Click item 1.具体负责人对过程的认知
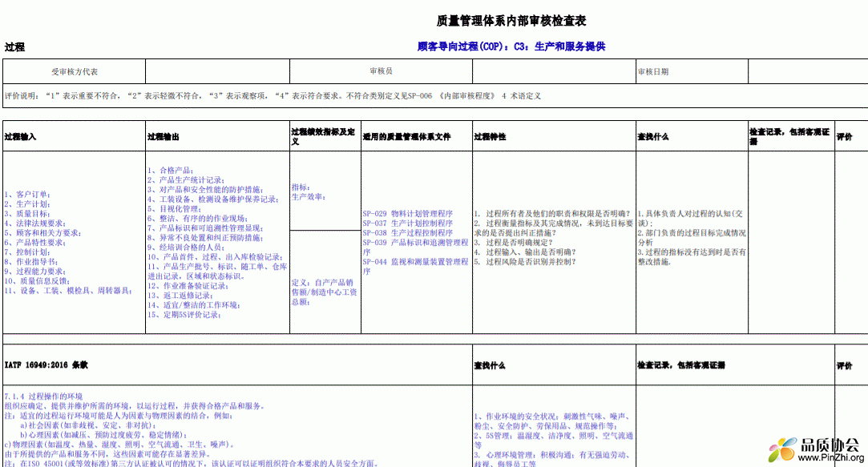868x467 pixels. click(x=691, y=219)
